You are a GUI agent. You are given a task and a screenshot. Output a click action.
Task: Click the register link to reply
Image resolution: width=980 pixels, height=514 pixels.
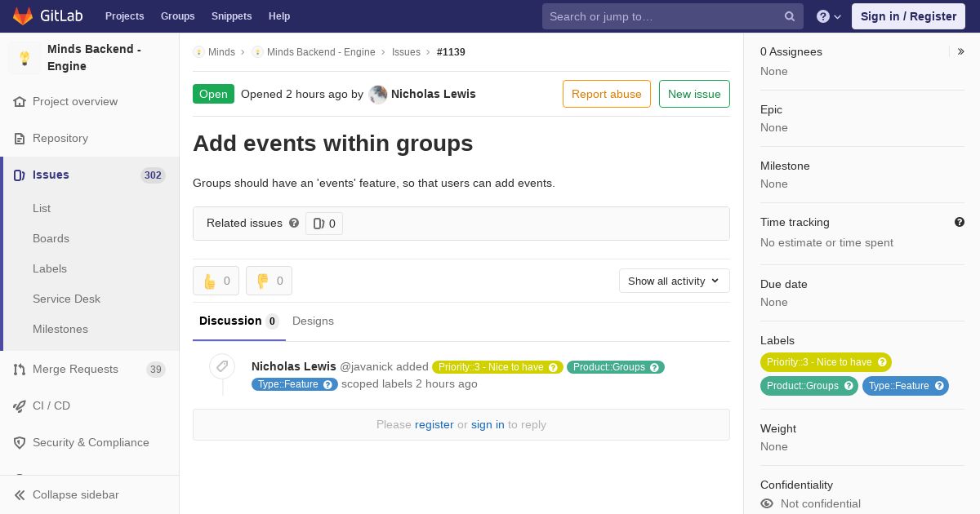(434, 424)
